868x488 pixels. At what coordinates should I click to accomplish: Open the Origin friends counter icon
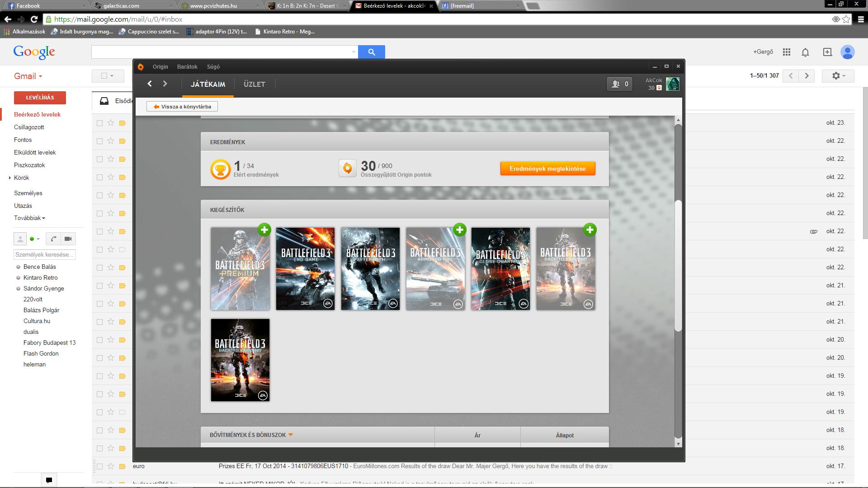click(619, 84)
